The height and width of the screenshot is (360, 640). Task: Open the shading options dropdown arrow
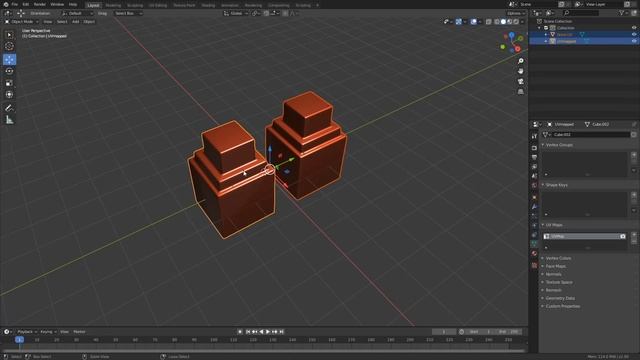522,22
